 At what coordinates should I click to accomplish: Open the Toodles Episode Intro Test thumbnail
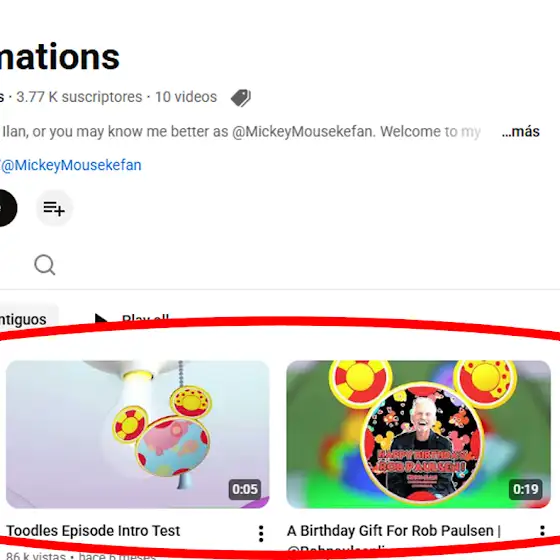pyautogui.click(x=138, y=434)
